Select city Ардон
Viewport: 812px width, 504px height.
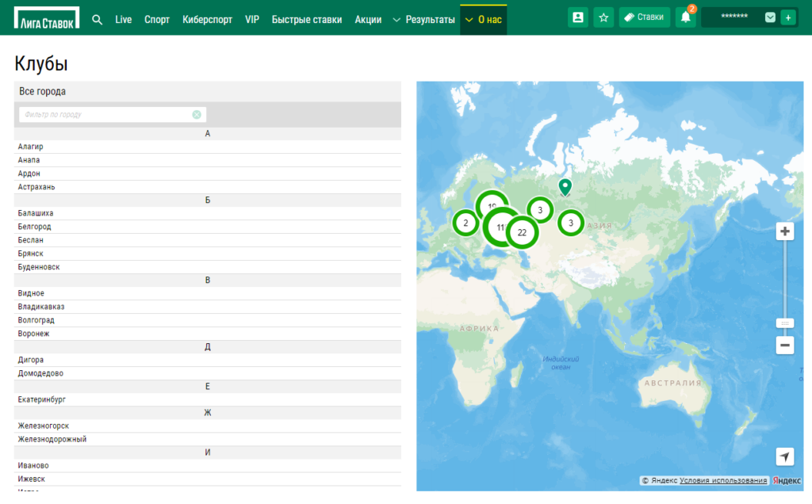(x=208, y=174)
